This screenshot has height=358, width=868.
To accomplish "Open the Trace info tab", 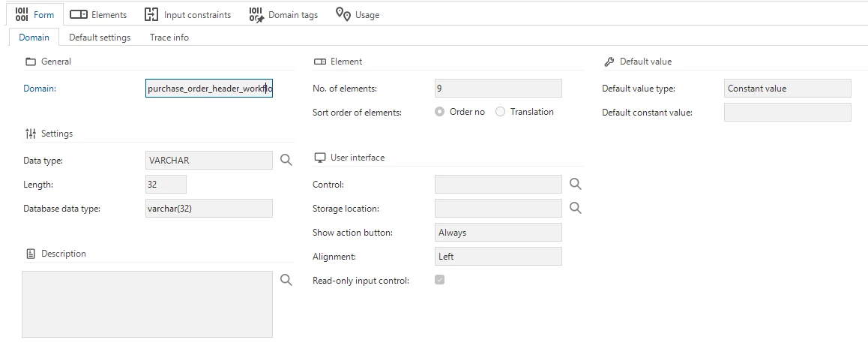I will click(x=169, y=38).
